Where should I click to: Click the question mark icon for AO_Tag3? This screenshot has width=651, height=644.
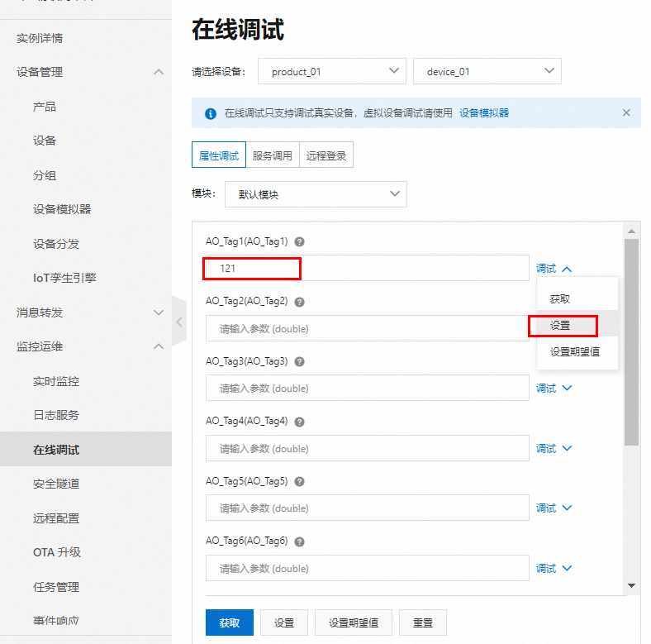[x=300, y=362]
